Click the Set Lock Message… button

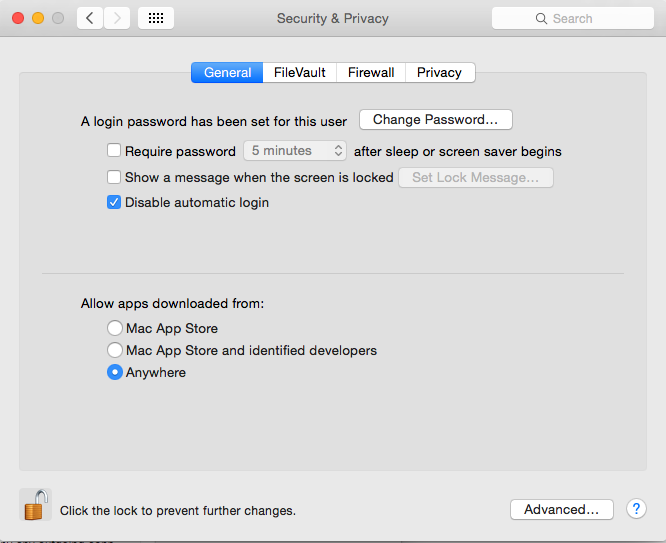(x=476, y=177)
